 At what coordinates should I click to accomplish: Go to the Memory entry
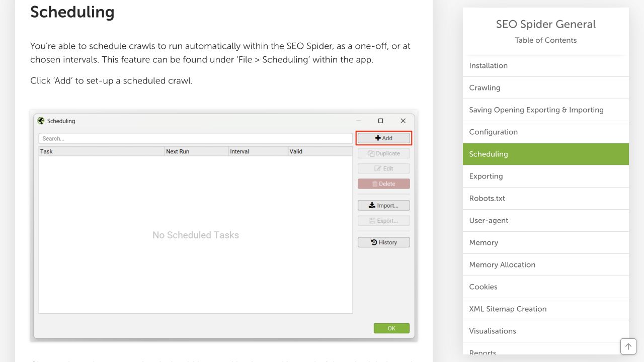tap(546, 243)
